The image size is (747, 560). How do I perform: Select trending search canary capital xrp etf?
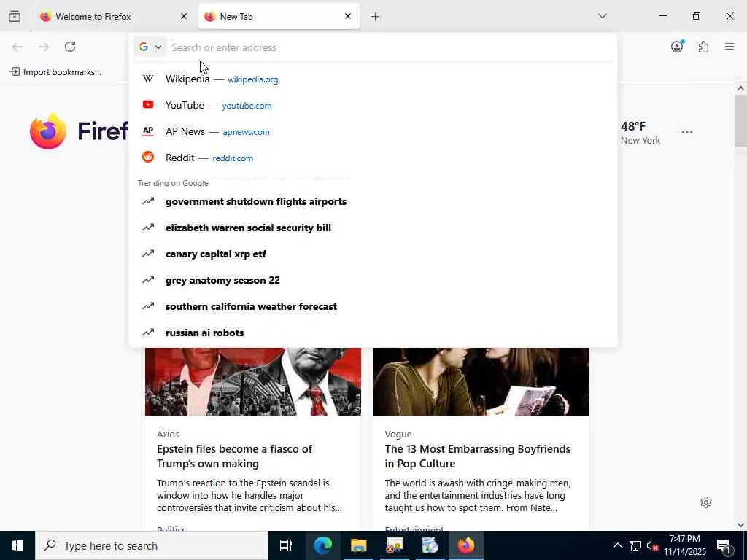373,254
